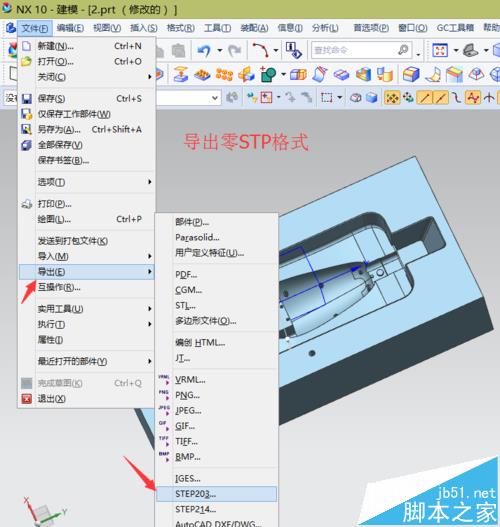The image size is (500, 527).
Task: Open the 插入(S) menu
Action: coord(144,28)
